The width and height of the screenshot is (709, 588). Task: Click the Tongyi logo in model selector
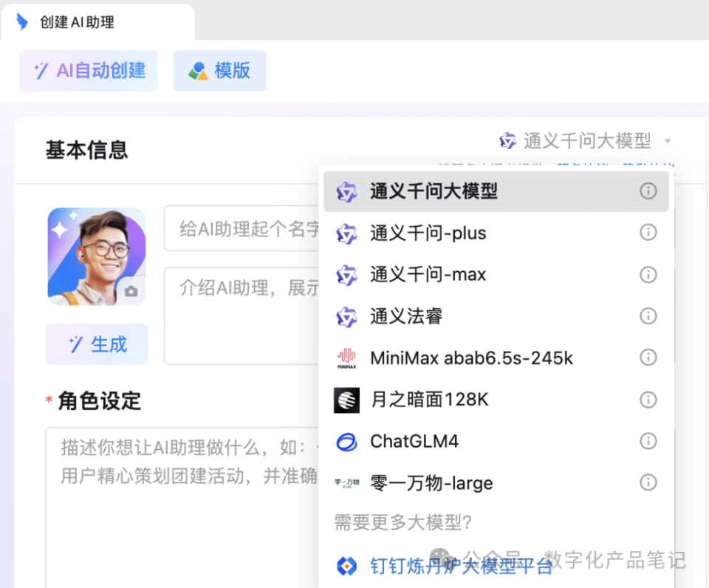coord(508,140)
